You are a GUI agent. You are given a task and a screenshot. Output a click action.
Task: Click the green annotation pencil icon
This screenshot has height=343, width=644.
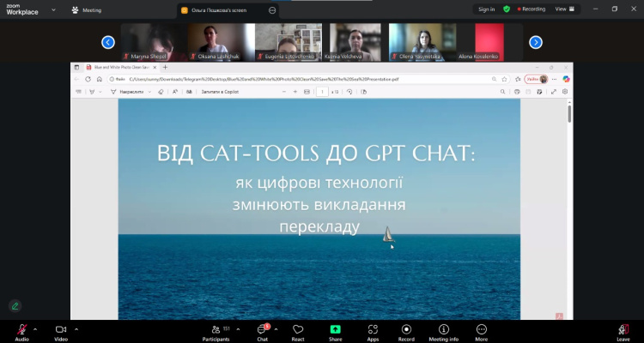pos(15,306)
